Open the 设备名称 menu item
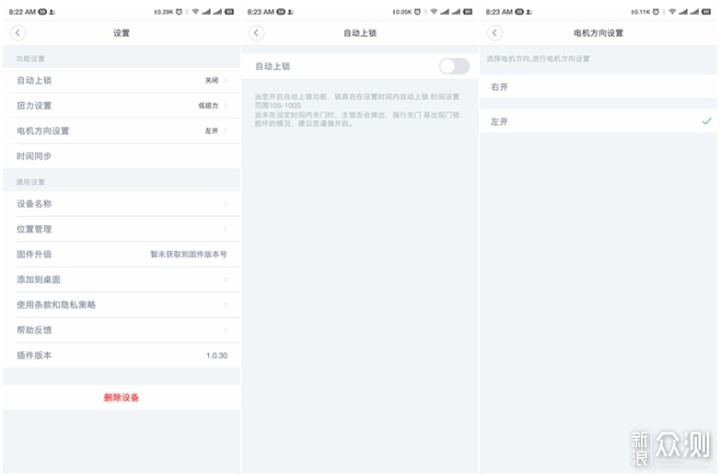Image resolution: width=720 pixels, height=476 pixels. [120, 204]
